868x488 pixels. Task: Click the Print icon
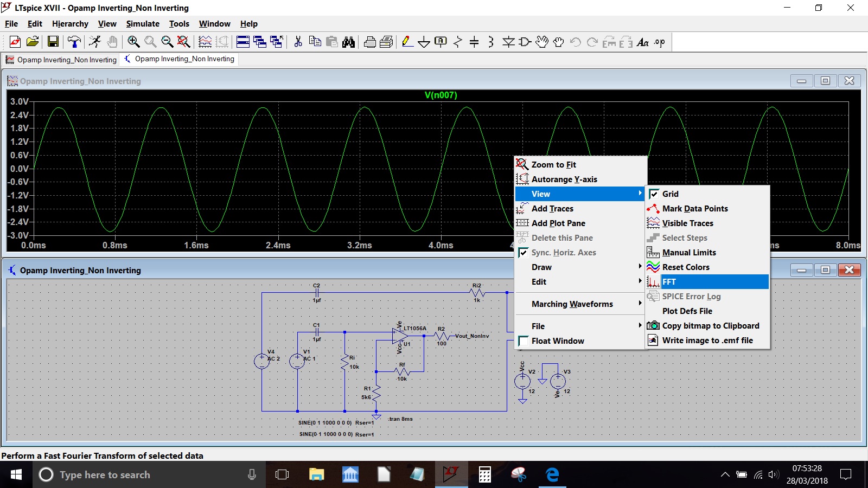click(370, 42)
